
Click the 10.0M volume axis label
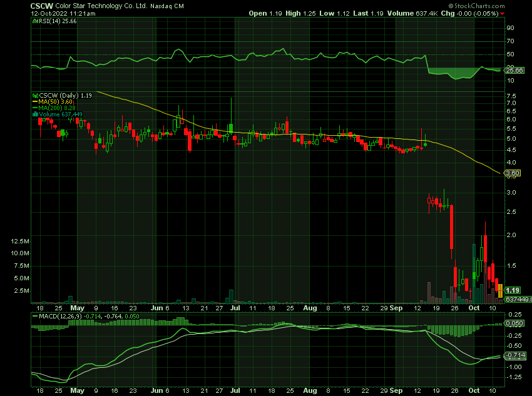point(20,253)
